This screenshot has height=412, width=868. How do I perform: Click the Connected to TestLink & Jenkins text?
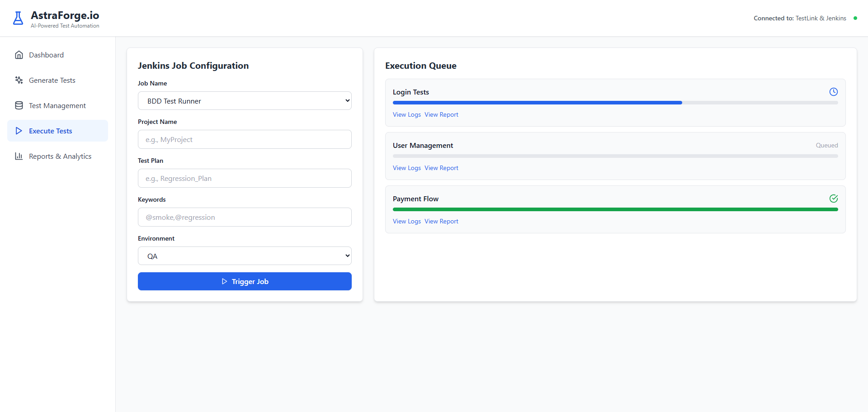pos(800,18)
